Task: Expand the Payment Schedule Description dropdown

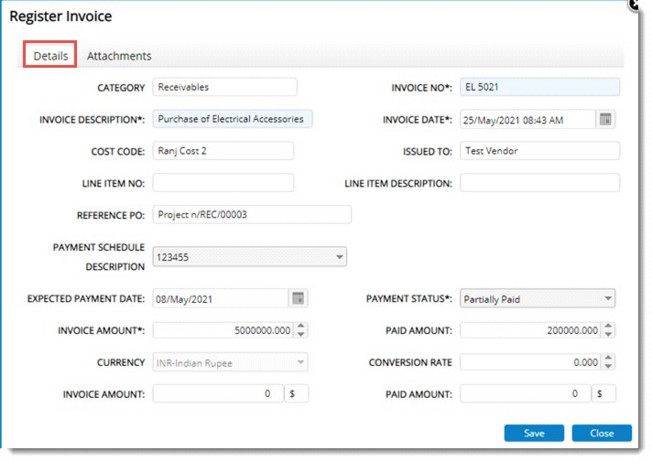Action: click(x=337, y=258)
